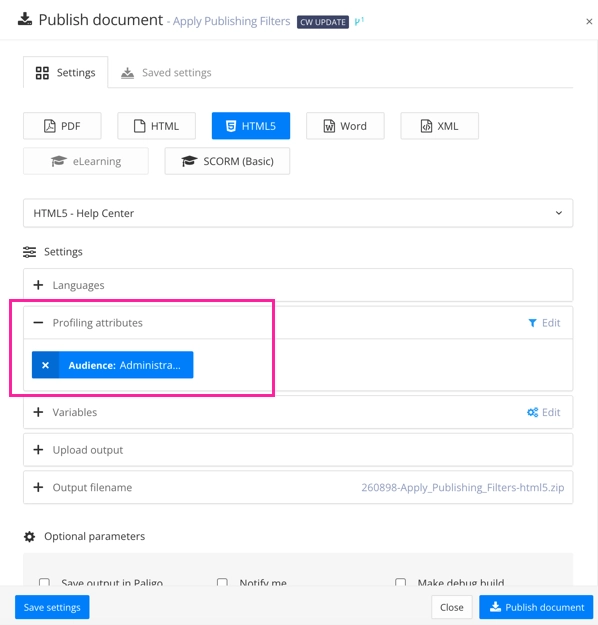Toggle Save output in Paligo checkbox
Image resolution: width=598 pixels, height=625 pixels.
tap(45, 582)
